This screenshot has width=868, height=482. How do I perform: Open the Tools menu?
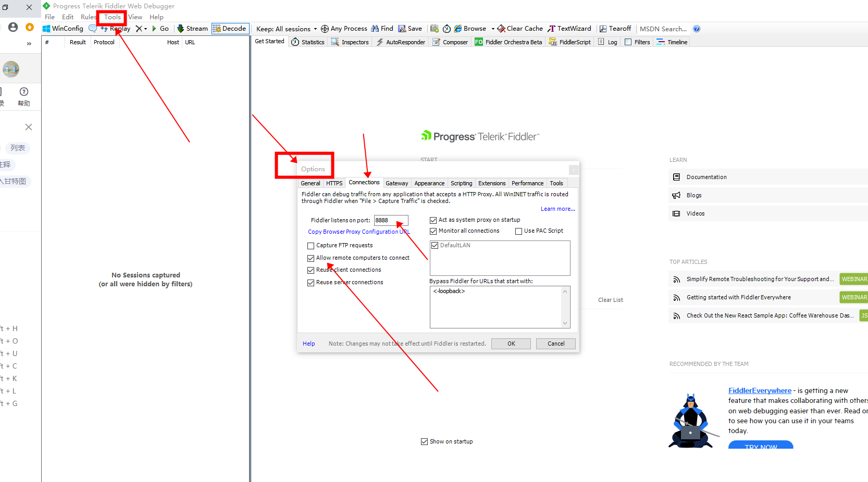tap(112, 17)
